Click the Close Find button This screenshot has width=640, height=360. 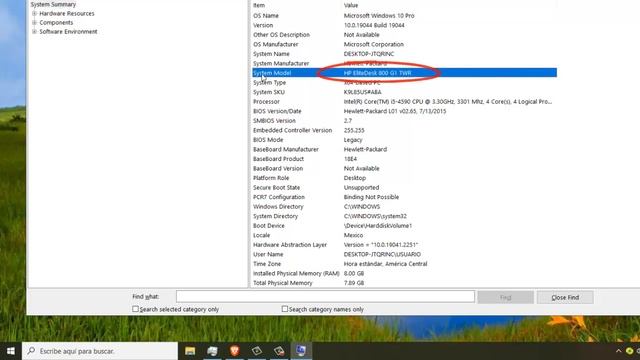pos(565,297)
